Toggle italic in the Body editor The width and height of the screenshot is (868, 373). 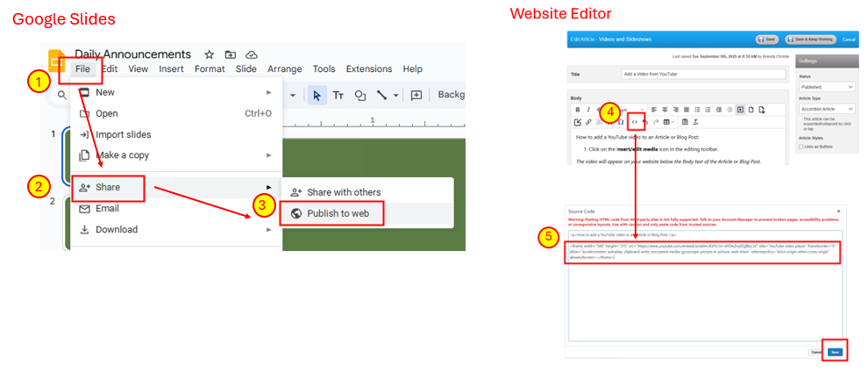588,110
